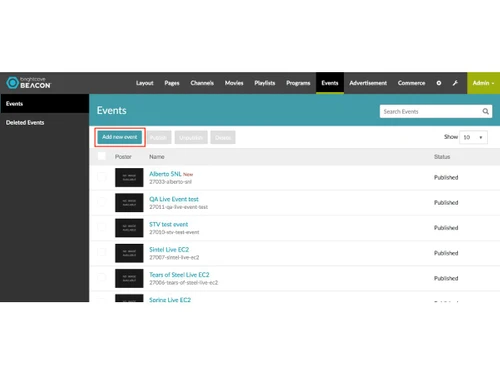
Task: Click the search magnifier icon
Action: click(x=485, y=111)
